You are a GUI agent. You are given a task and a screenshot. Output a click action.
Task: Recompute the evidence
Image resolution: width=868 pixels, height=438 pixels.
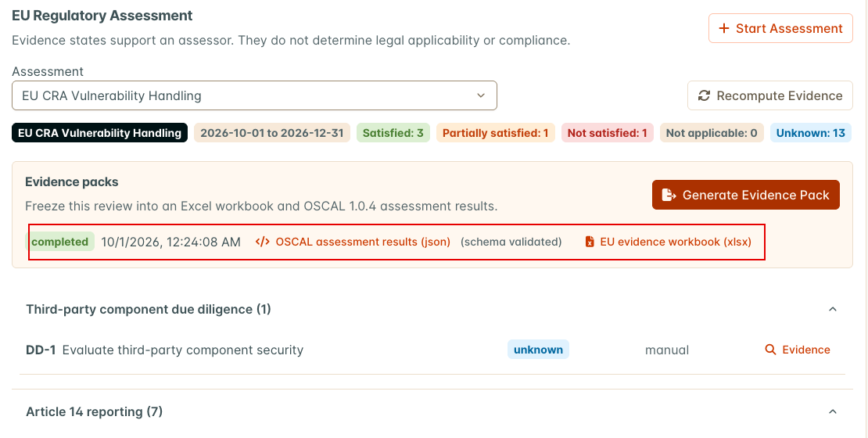click(770, 95)
